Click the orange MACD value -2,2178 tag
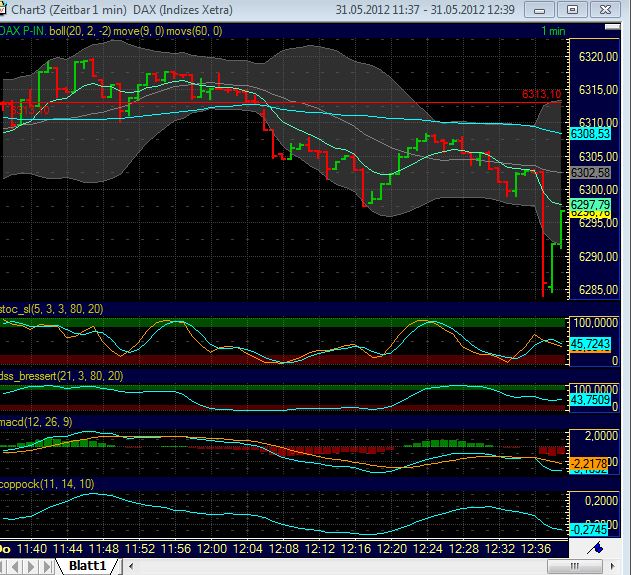Image resolution: width=631 pixels, height=575 pixels. 588,463
